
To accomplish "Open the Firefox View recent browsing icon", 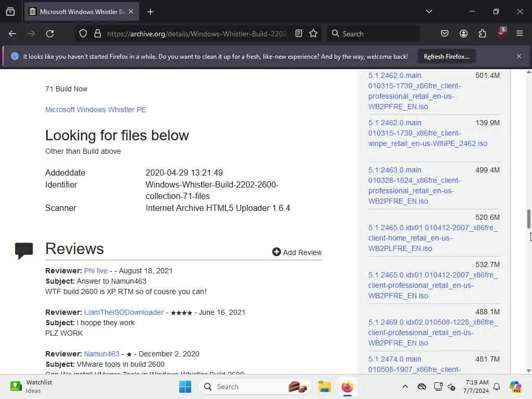I will pos(10,11).
